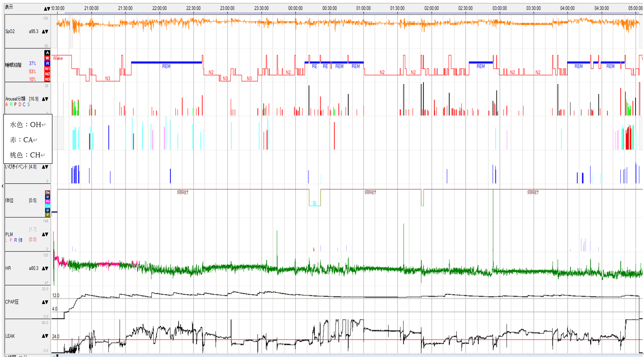Click the 53% sleep stage percentage
Screen dimensions: 644x358
click(x=33, y=72)
